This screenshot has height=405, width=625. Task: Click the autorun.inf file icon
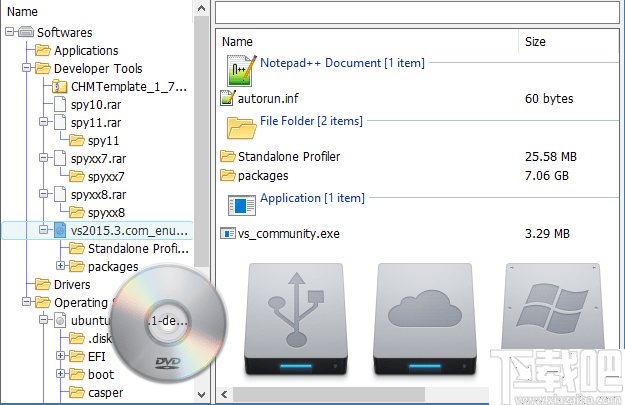(x=228, y=98)
